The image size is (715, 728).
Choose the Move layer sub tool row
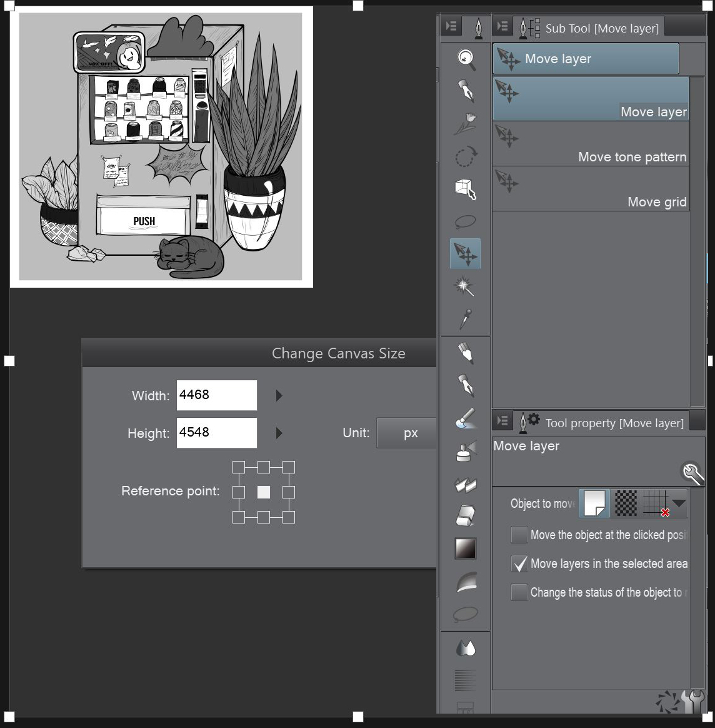click(591, 99)
